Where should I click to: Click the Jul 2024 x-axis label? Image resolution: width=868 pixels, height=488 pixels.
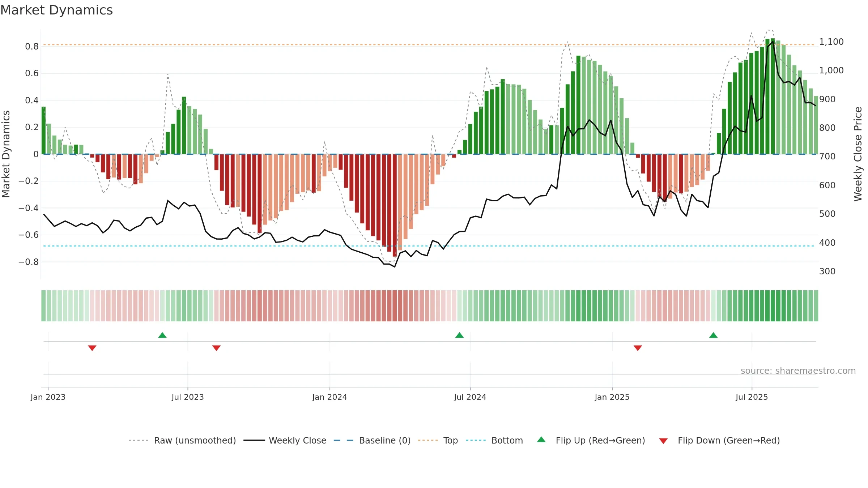tap(470, 397)
